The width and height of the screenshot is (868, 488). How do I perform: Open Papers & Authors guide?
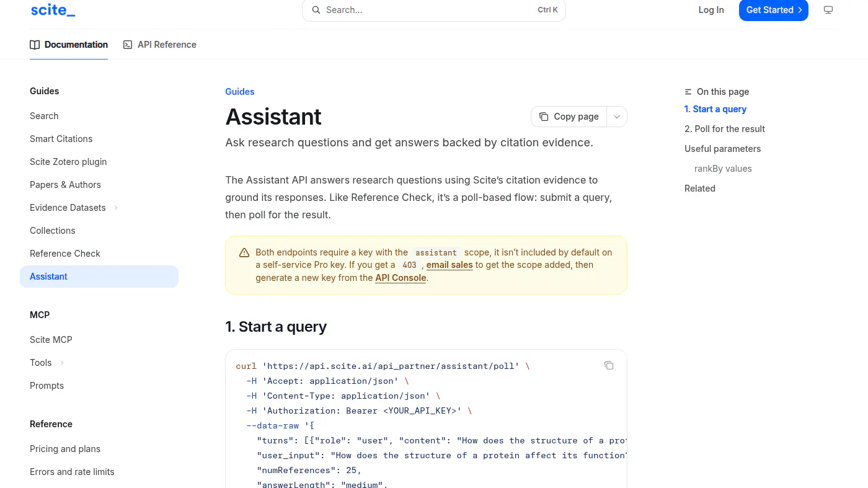pos(65,185)
